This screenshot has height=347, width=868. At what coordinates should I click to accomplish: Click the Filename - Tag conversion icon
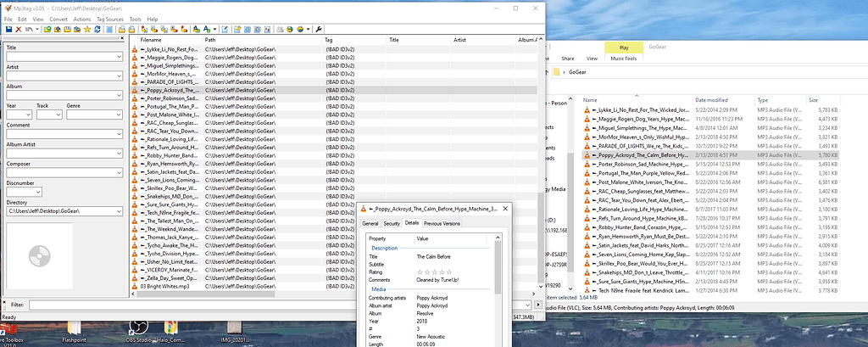[154, 29]
